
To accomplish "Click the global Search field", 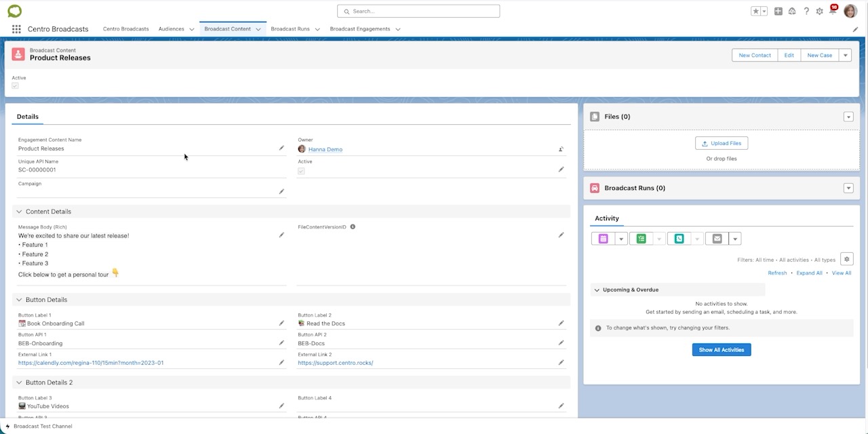I will [418, 11].
